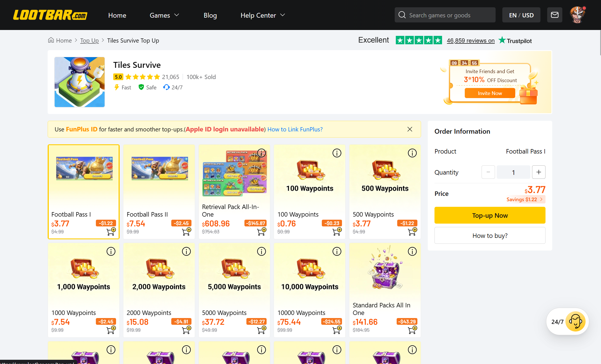The height and width of the screenshot is (364, 601).
Task: Open 46,859 reviews on Trustpilot link
Action: pos(471,41)
